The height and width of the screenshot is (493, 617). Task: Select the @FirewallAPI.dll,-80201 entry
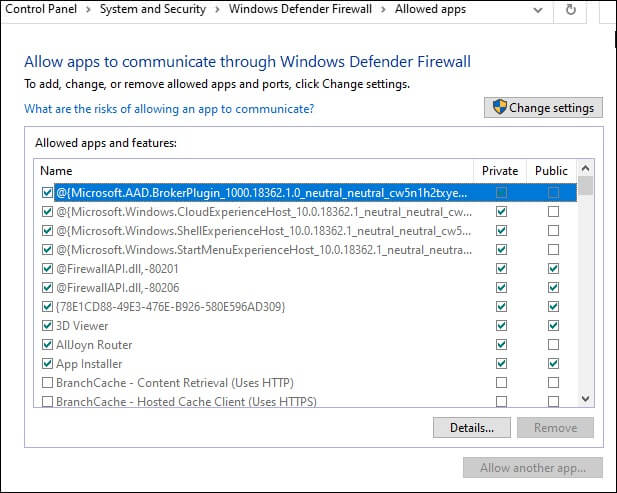117,269
